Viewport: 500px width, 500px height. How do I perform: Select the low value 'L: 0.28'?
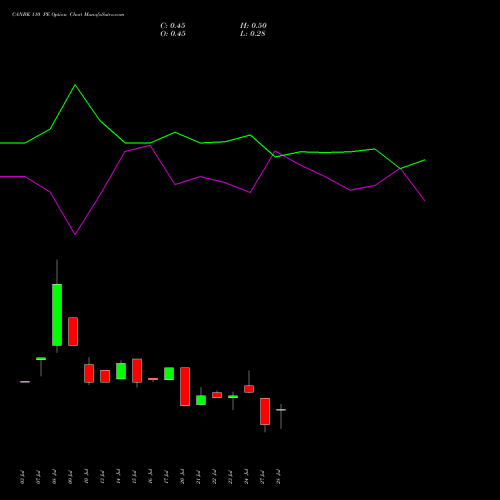point(253,34)
